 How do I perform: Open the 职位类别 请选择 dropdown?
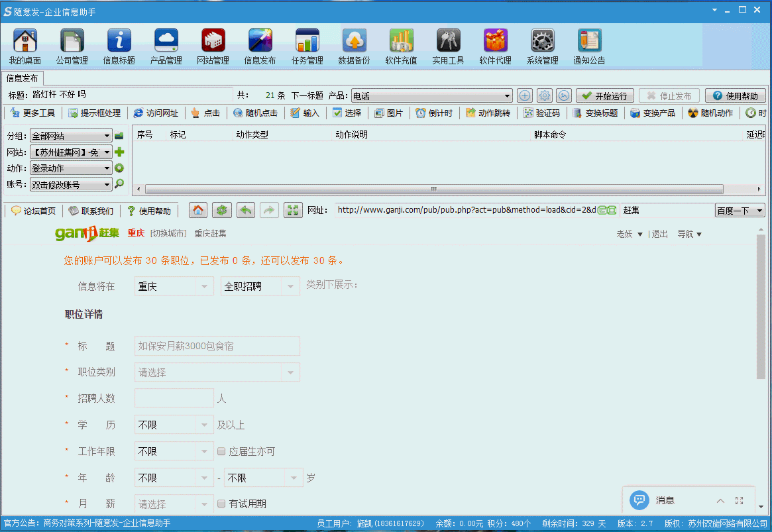[217, 372]
